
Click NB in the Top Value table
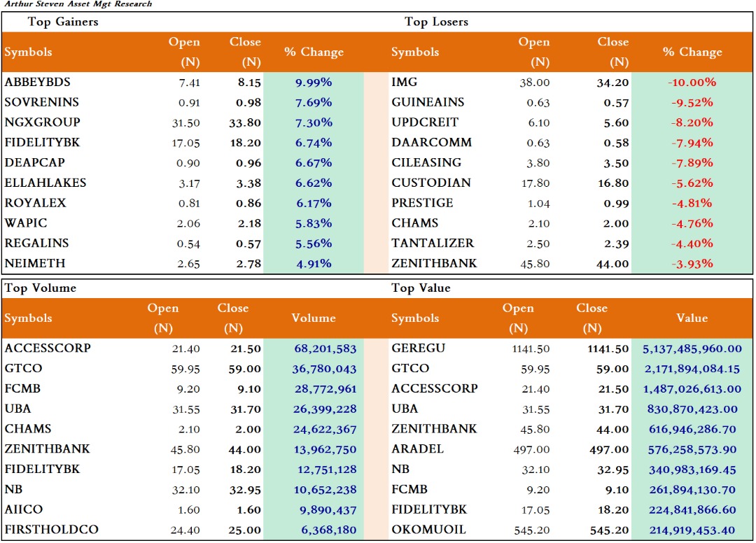[x=400, y=470]
